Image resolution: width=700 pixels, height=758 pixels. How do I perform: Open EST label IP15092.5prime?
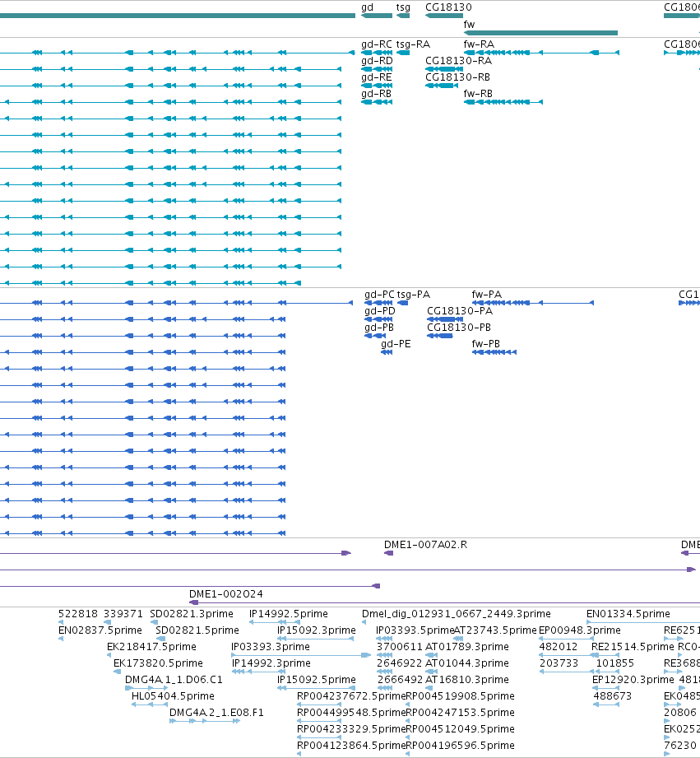point(317,680)
